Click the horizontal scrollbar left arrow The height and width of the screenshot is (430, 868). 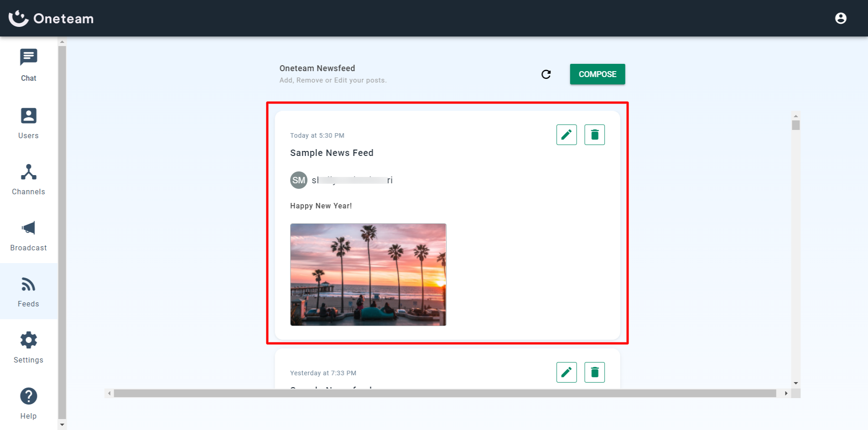pyautogui.click(x=109, y=393)
